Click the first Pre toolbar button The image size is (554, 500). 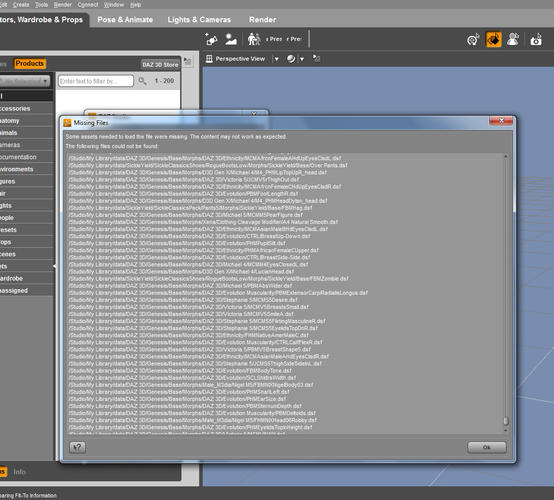(x=274, y=39)
